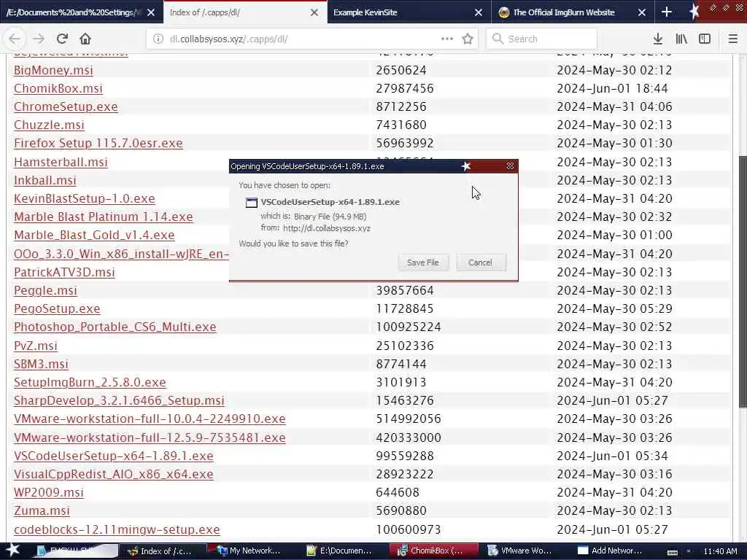
Task: Open Firefox Setup 115.7.0esr.exe link
Action: [x=98, y=144]
